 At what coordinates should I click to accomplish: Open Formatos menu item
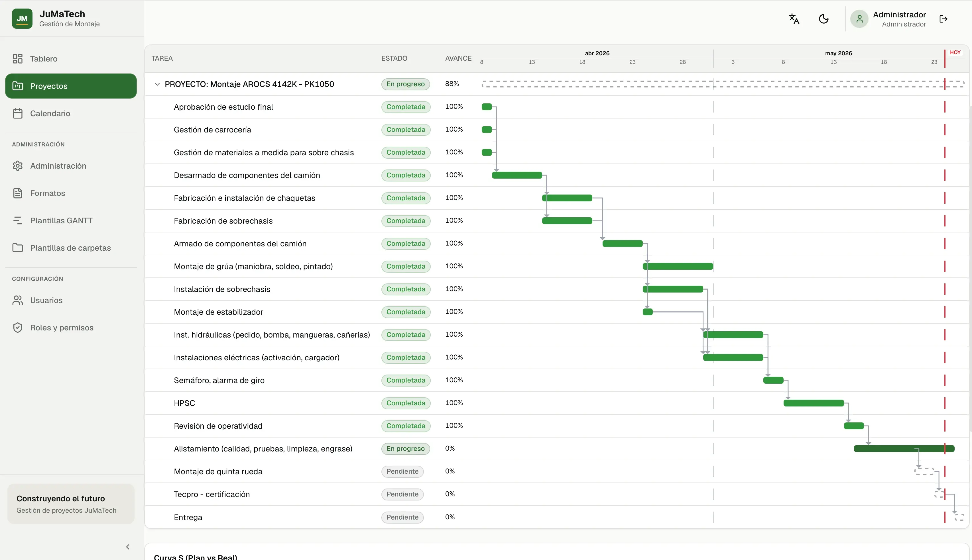tap(71, 193)
